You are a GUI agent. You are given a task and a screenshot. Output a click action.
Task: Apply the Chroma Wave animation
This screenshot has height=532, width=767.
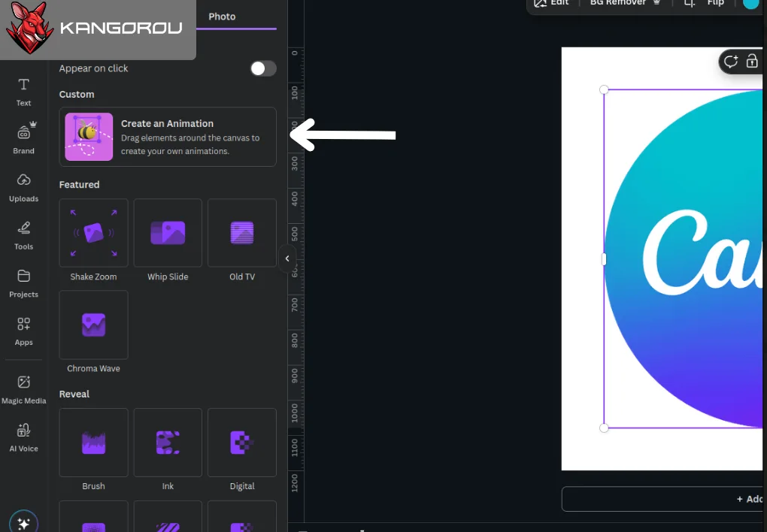(x=93, y=325)
